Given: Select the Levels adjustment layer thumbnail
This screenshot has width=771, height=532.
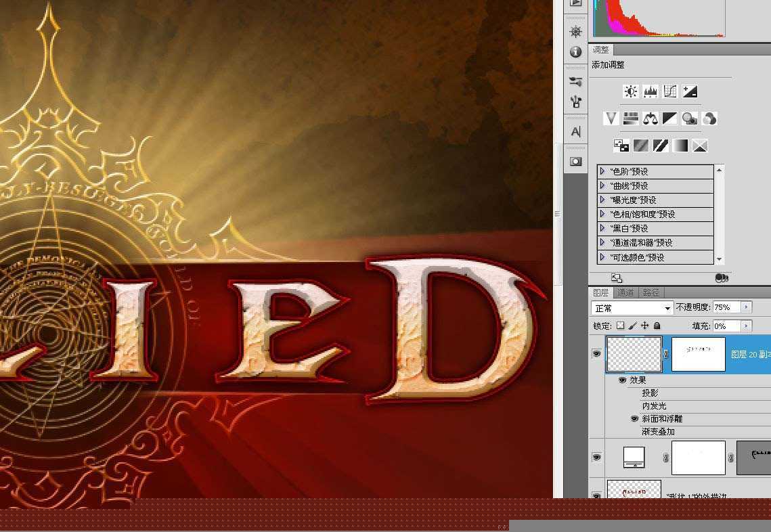Looking at the screenshot, I should (x=634, y=458).
